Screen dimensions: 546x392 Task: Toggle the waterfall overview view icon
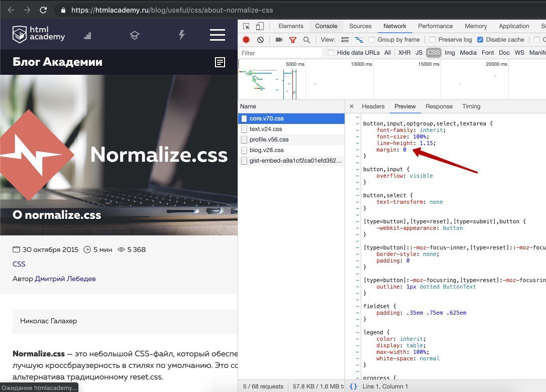coord(359,40)
